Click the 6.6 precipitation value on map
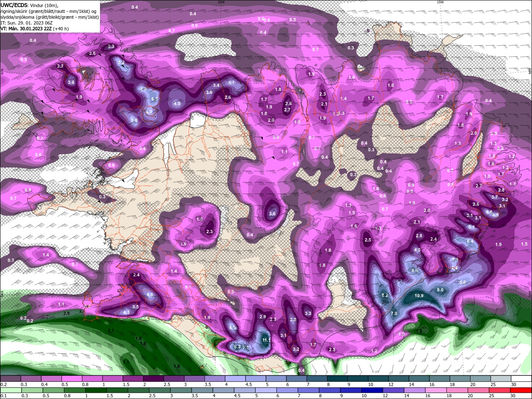The width and height of the screenshot is (532, 399). [x=415, y=270]
